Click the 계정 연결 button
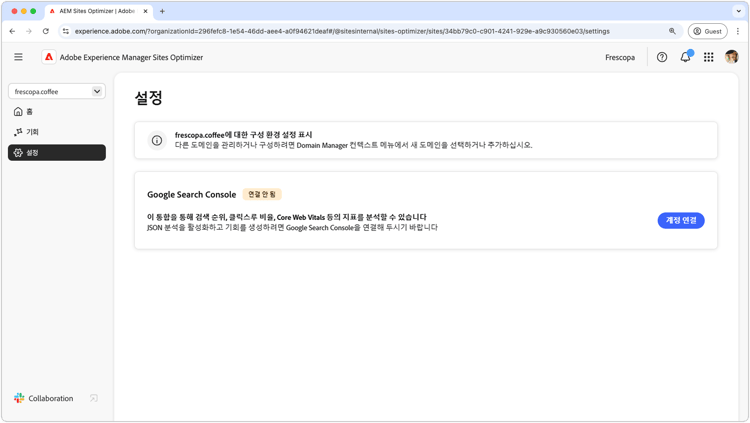 point(681,220)
